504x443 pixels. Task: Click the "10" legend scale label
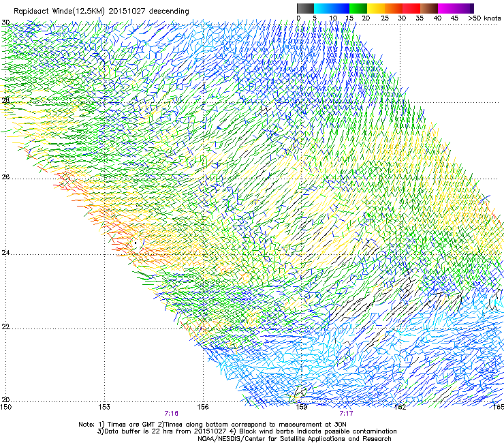tap(333, 18)
